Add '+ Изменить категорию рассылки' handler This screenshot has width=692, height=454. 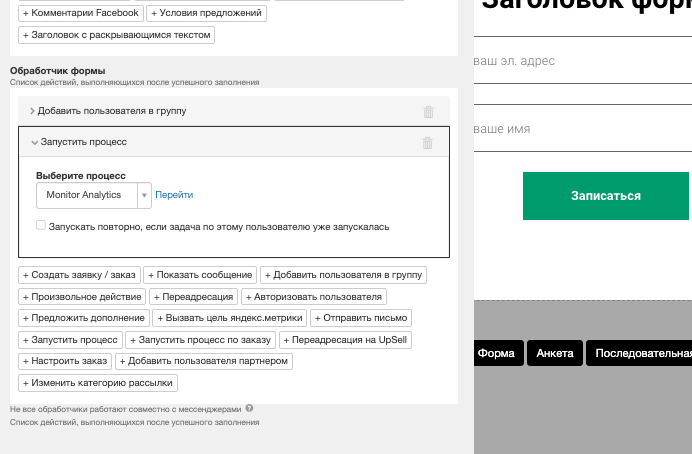pyautogui.click(x=98, y=383)
